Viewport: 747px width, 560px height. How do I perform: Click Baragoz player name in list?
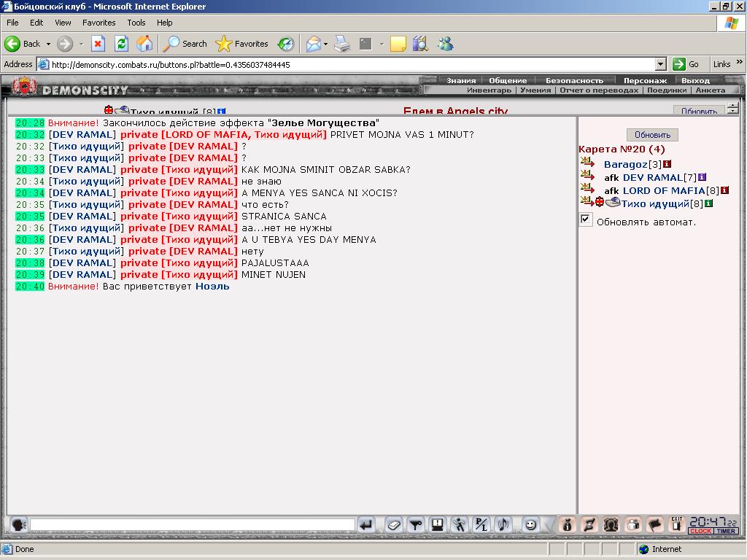point(625,164)
